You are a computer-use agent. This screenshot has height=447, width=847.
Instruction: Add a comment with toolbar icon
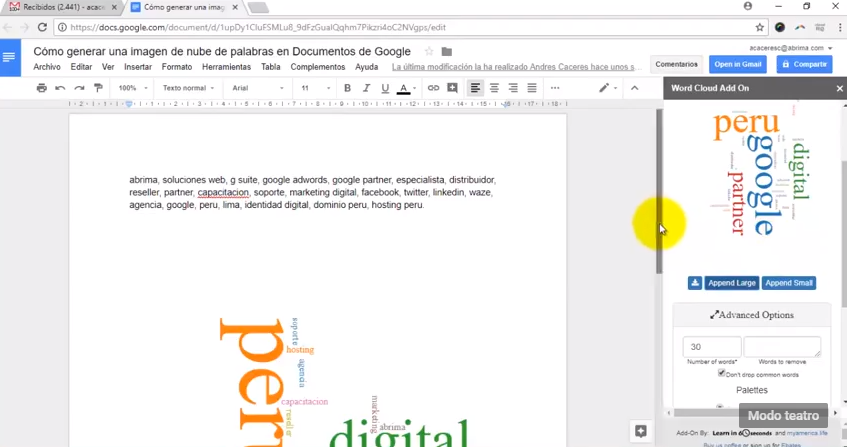pos(453,88)
